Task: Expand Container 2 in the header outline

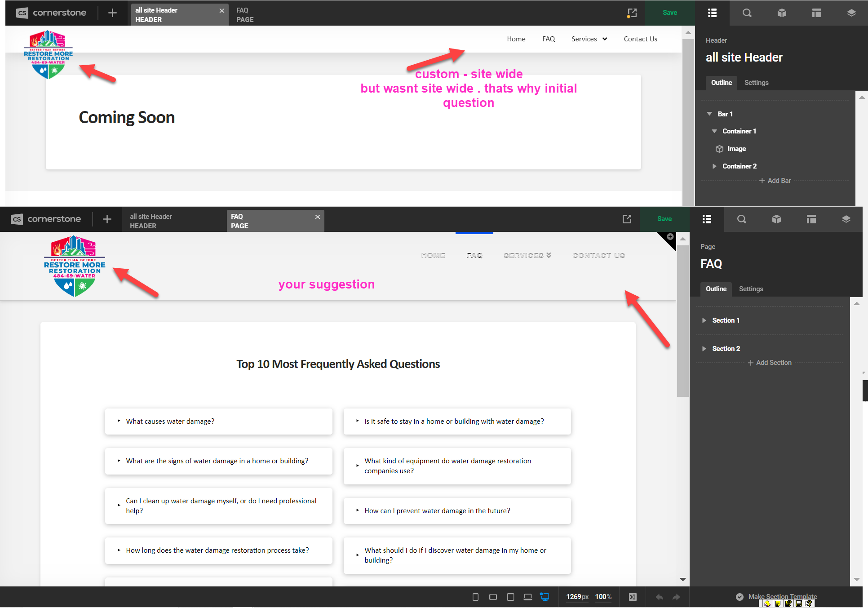Action: (714, 166)
